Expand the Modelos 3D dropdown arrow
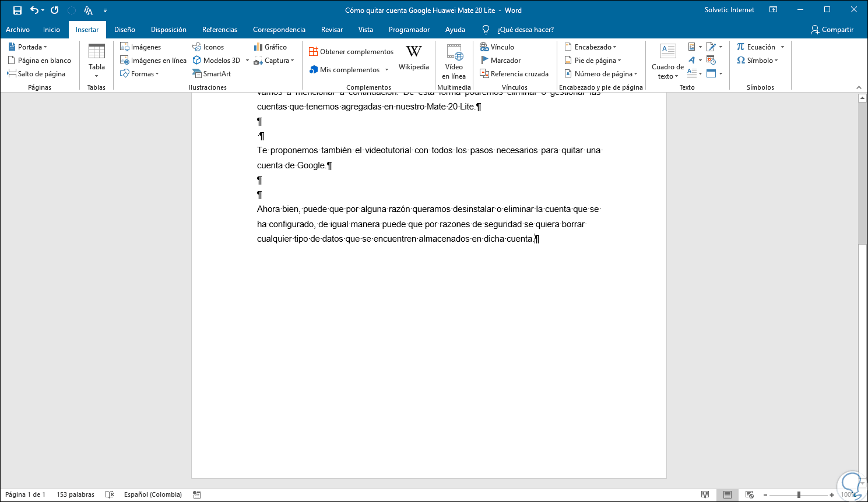The width and height of the screenshot is (868, 502). [x=247, y=61]
